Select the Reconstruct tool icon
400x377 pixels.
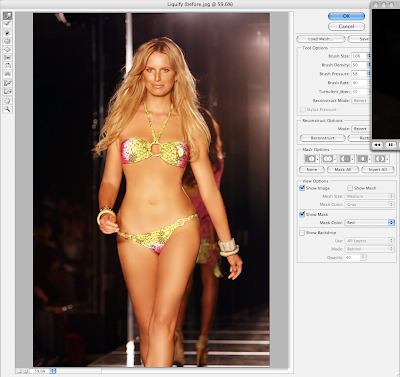[x=7, y=24]
